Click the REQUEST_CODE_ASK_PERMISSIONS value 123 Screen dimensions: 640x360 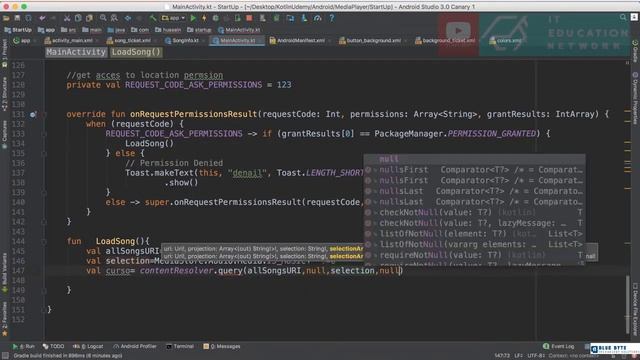point(284,85)
